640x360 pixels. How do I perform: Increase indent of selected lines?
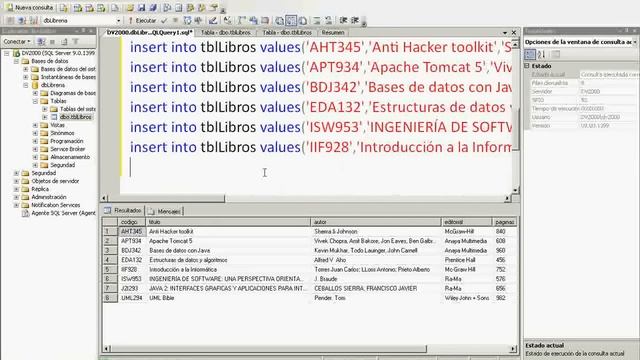pos(355,20)
